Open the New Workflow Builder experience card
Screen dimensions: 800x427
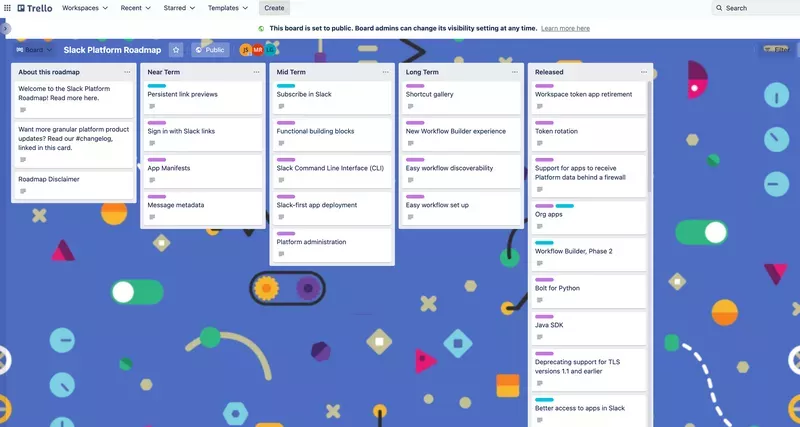click(461, 135)
